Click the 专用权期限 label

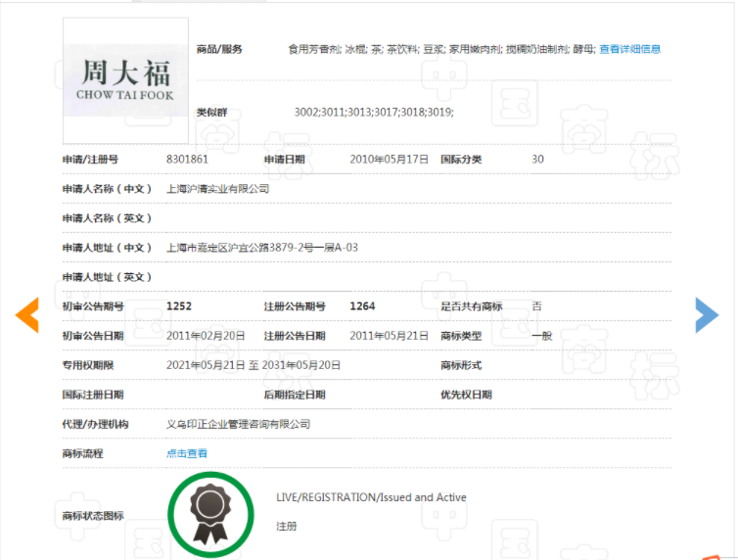[x=88, y=365]
